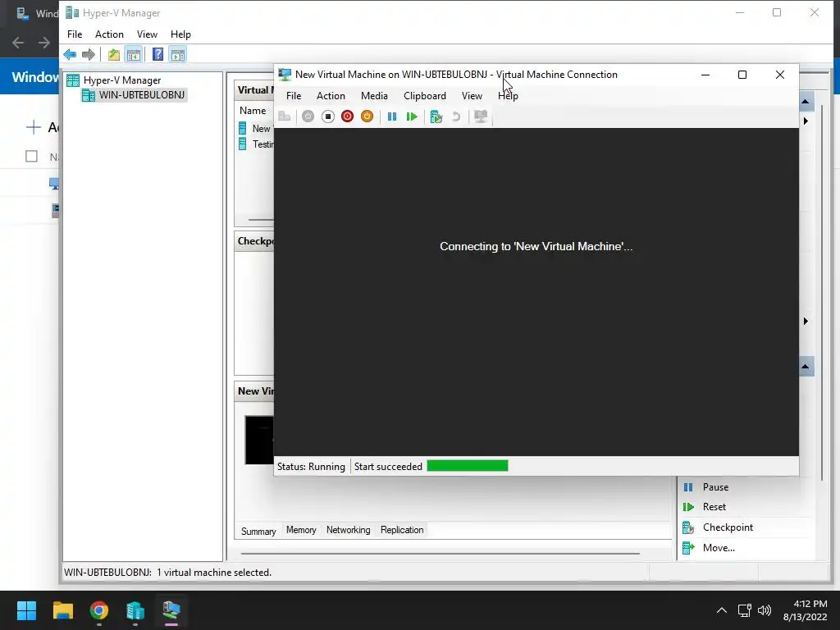
Task: Pause the VM using blue pause icon
Action: [392, 116]
